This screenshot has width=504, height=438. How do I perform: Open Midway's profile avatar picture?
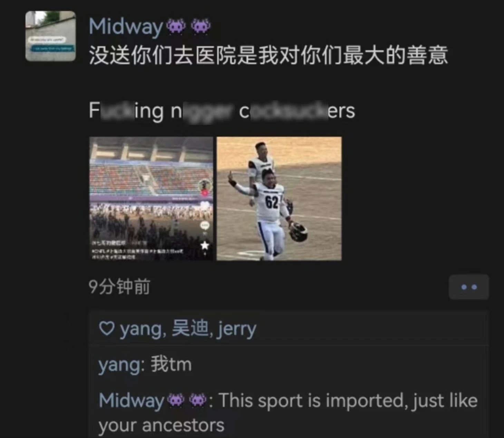click(50, 36)
